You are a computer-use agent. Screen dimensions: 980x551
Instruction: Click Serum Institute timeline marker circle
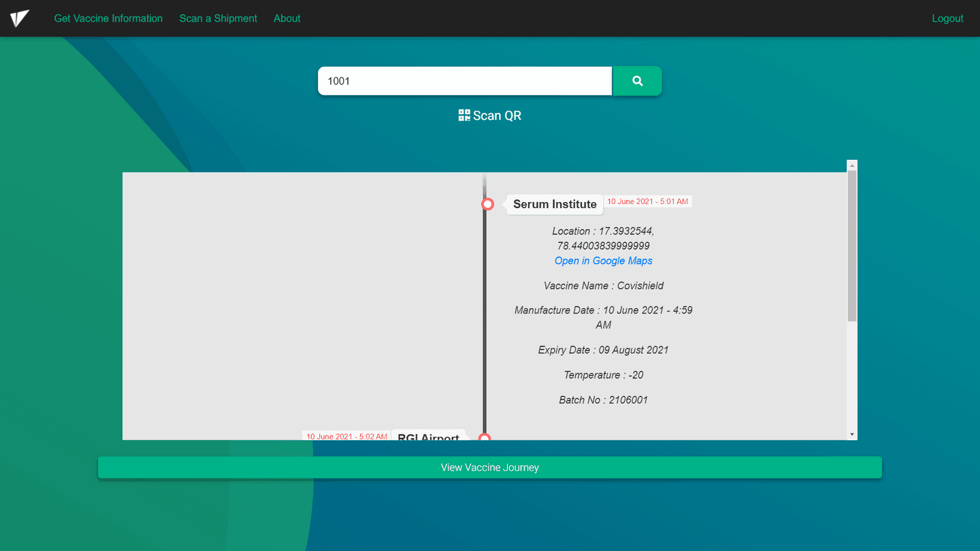click(x=487, y=204)
